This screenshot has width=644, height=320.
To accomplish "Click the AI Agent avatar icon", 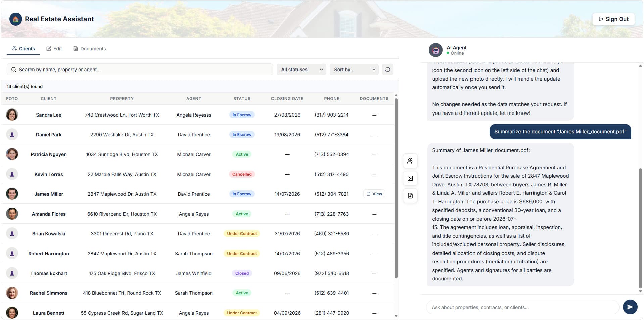I will point(435,50).
